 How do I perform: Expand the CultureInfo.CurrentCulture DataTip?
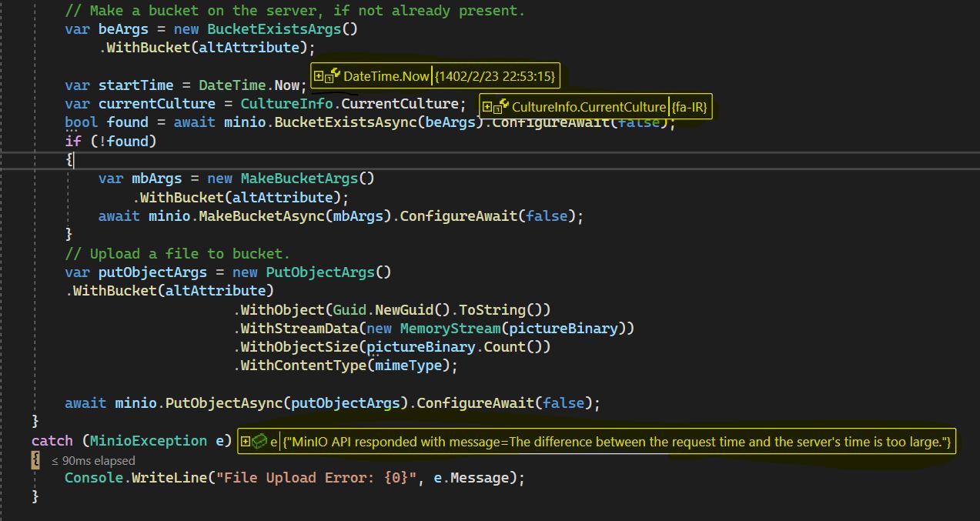pyautogui.click(x=488, y=107)
